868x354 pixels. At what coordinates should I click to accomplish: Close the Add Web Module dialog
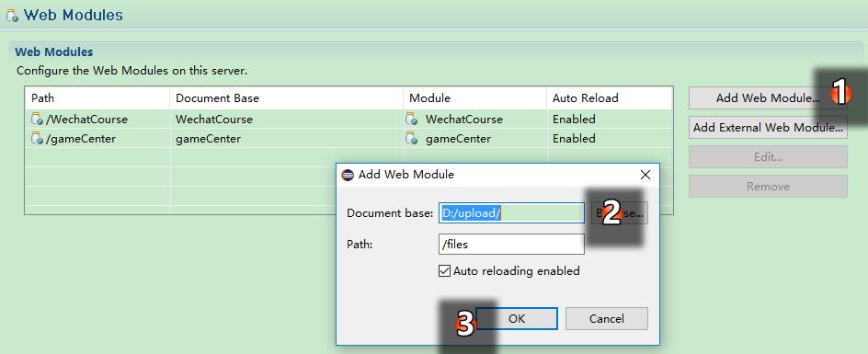coord(645,175)
